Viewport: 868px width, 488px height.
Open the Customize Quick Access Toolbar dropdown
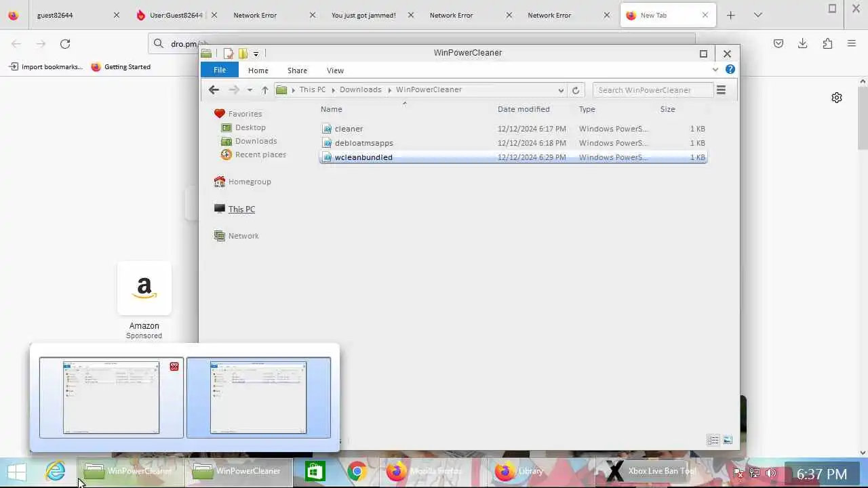click(256, 54)
